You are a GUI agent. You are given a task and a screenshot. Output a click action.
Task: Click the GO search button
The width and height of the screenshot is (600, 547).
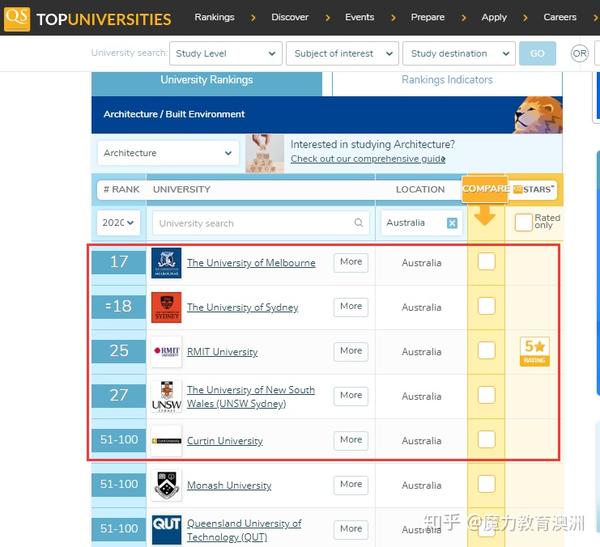click(537, 53)
